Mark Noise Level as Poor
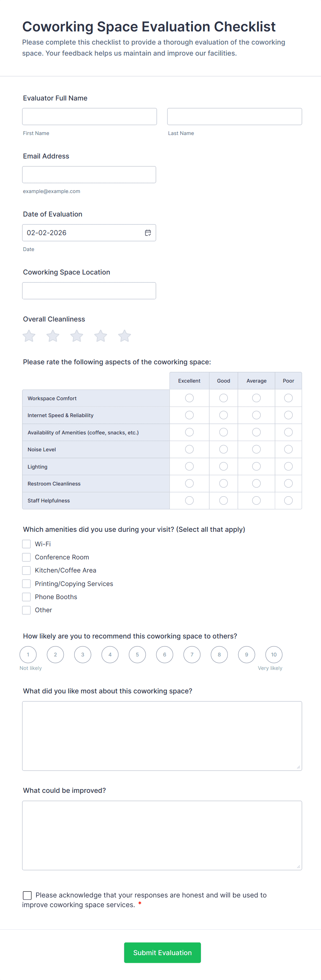This screenshot has width=321, height=980. tap(288, 449)
